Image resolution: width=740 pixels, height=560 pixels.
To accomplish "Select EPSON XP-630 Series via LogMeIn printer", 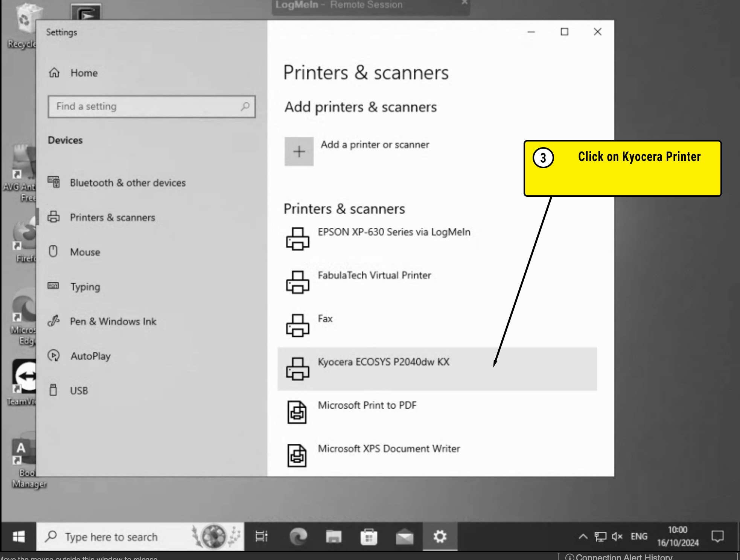I will pyautogui.click(x=437, y=239).
